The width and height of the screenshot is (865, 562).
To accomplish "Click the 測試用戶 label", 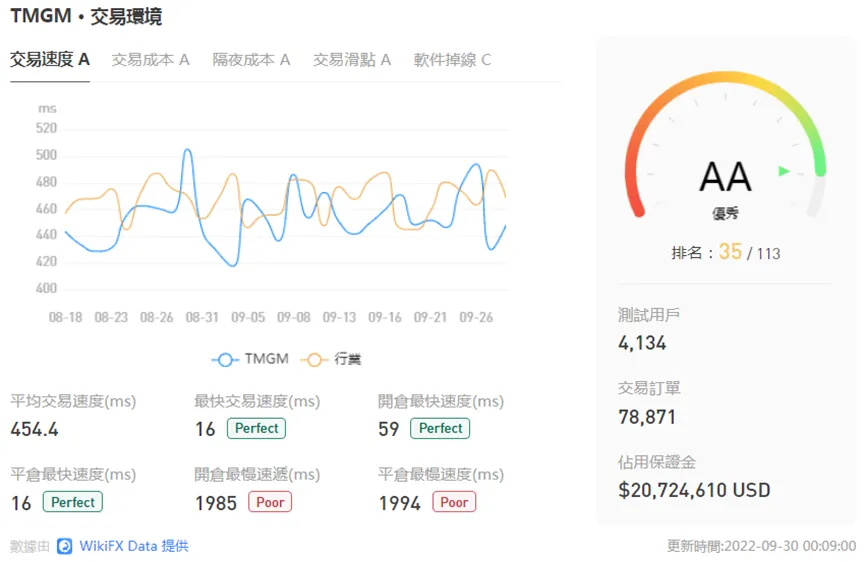I will 649,315.
